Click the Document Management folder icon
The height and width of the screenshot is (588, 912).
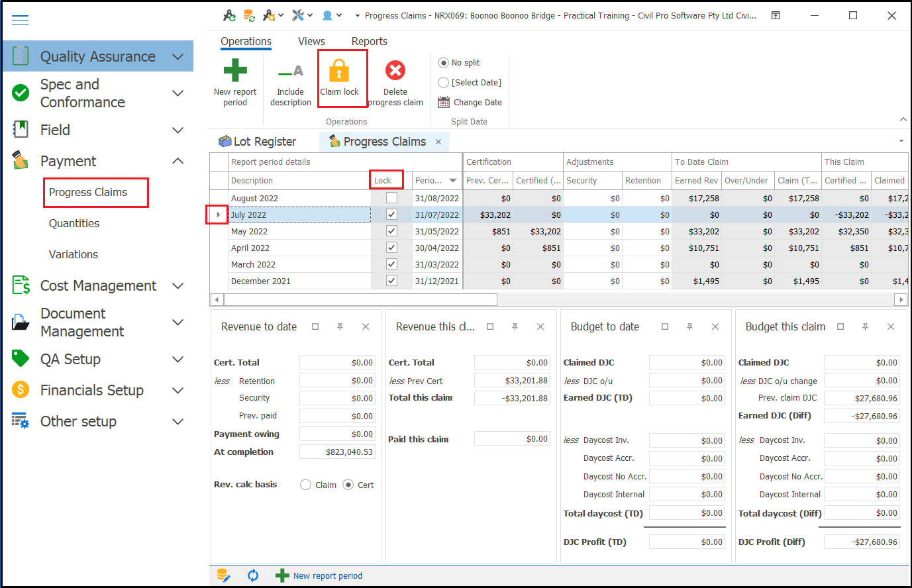21,322
